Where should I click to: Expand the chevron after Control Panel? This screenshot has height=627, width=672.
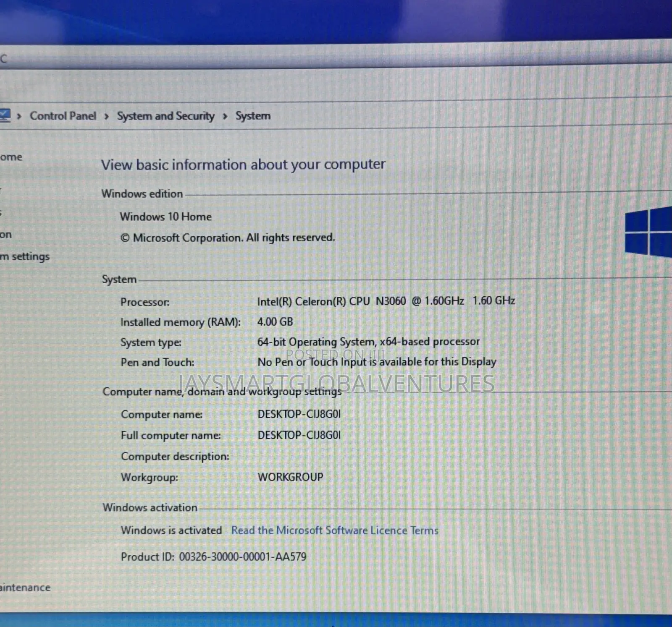[107, 116]
